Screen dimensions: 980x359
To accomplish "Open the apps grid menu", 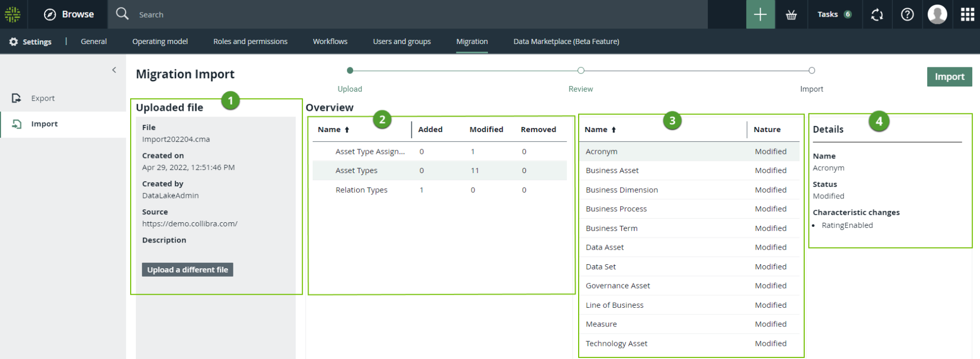I will click(967, 15).
